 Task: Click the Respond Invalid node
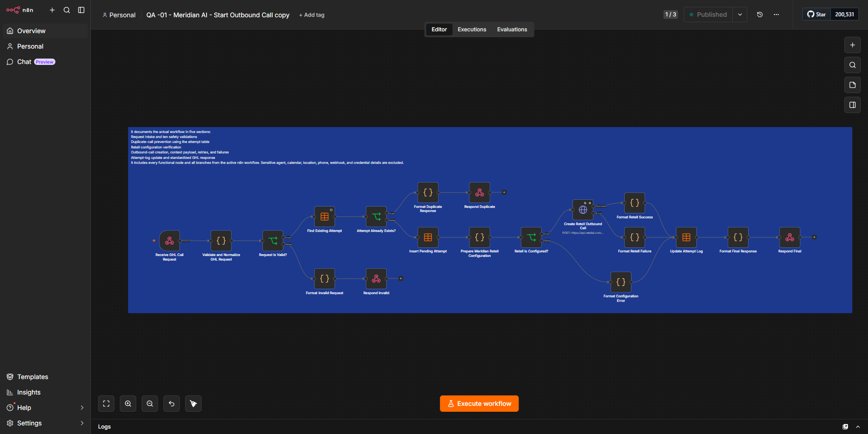(376, 279)
